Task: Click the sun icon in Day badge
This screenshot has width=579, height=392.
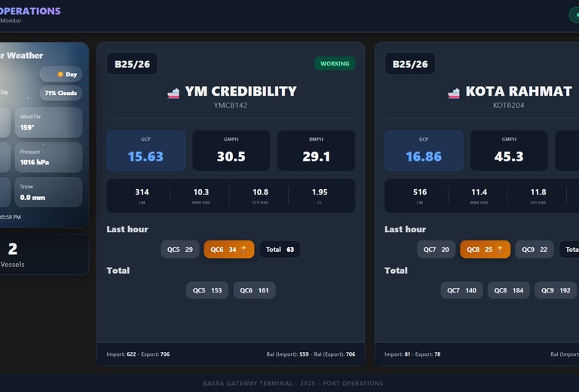Action: pos(60,74)
